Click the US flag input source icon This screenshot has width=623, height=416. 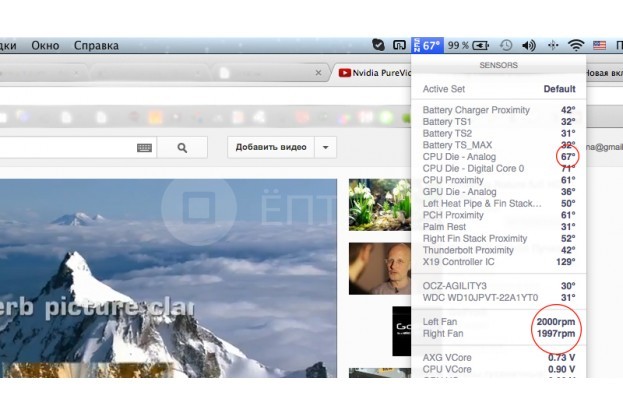pyautogui.click(x=599, y=45)
